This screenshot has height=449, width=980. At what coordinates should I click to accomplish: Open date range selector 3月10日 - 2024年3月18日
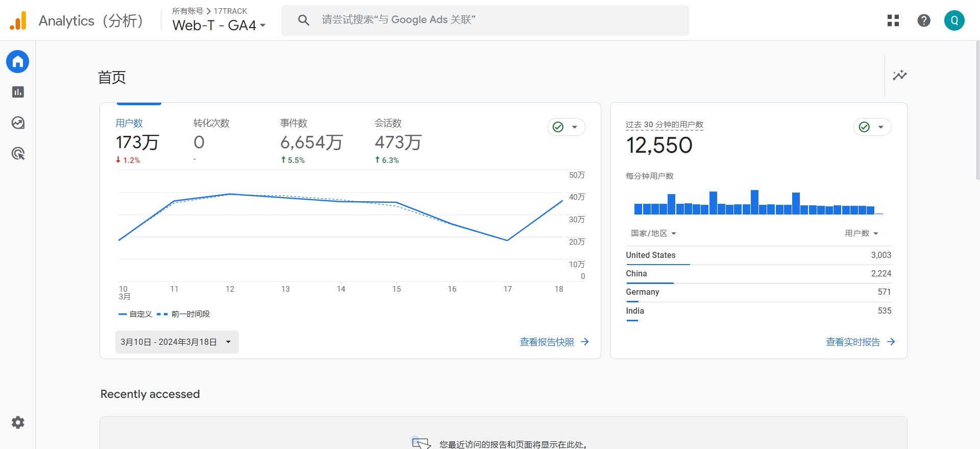(177, 342)
